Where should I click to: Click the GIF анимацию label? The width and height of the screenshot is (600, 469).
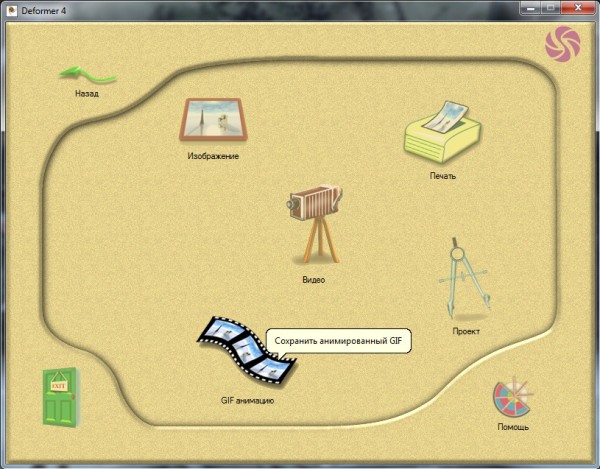point(247,400)
